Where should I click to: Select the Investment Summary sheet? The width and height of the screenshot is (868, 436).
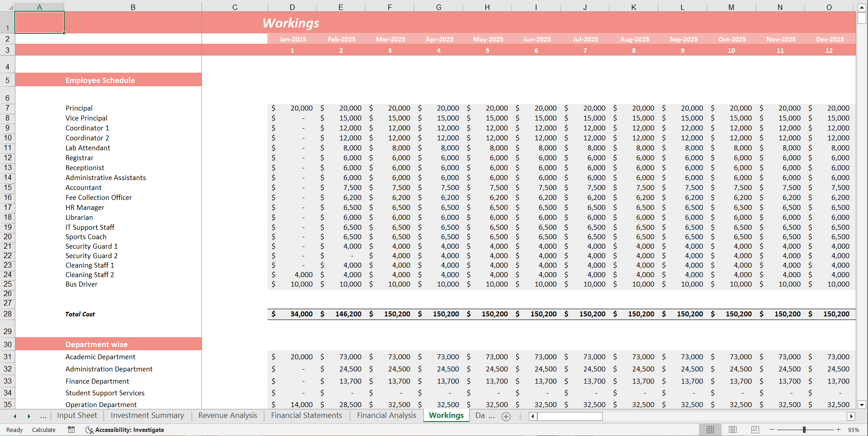[x=146, y=415]
